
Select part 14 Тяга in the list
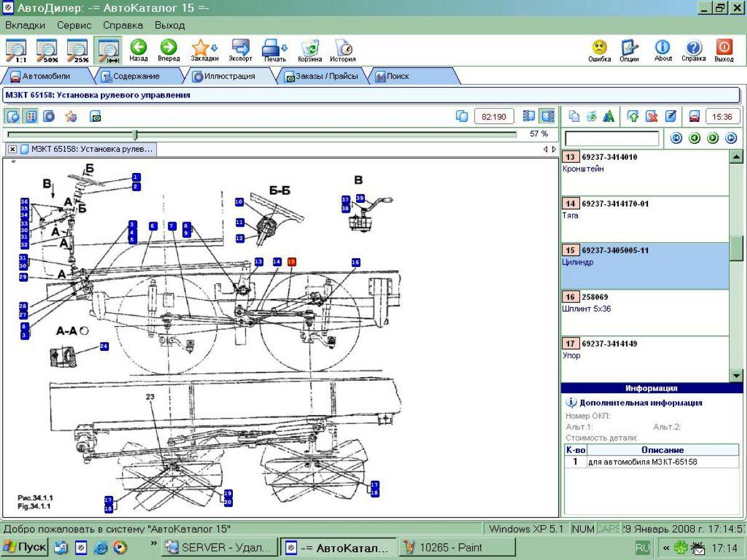coord(645,219)
